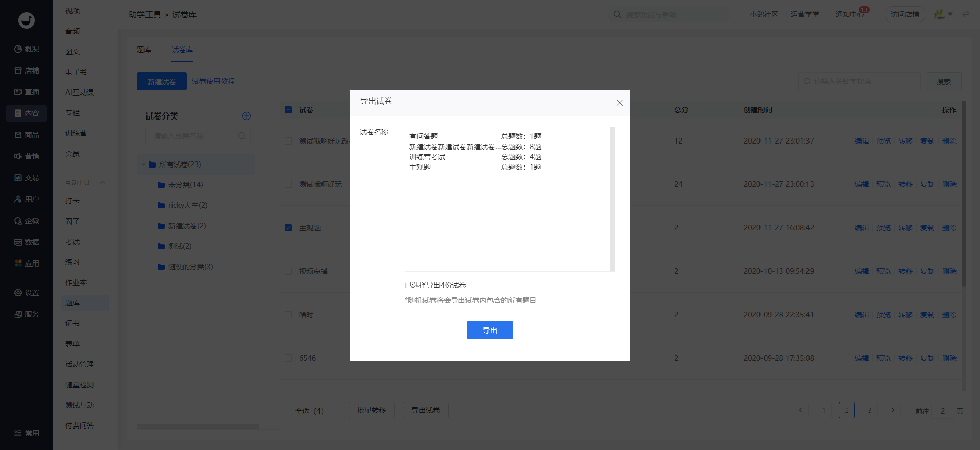
Task: Collapse the 所有试卷(23) tree node
Action: (x=143, y=164)
